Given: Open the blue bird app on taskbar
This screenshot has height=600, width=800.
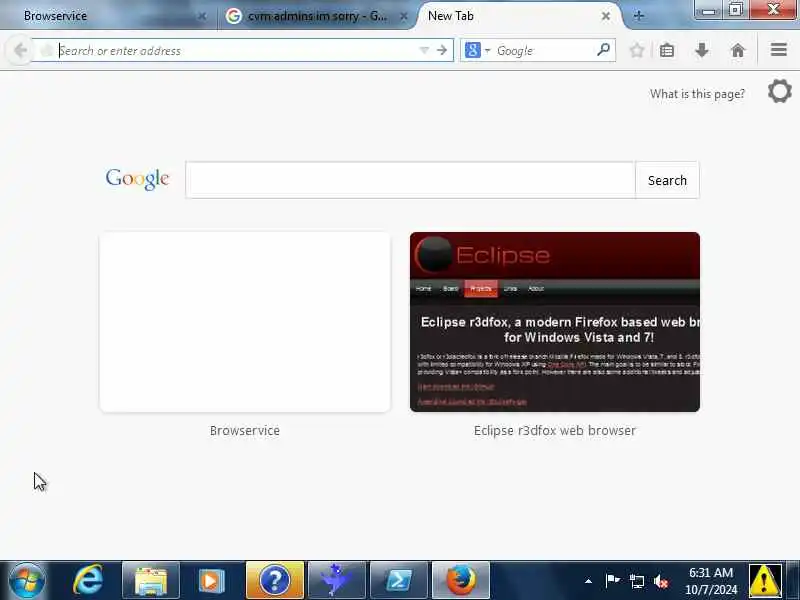Looking at the screenshot, I should tap(337, 580).
